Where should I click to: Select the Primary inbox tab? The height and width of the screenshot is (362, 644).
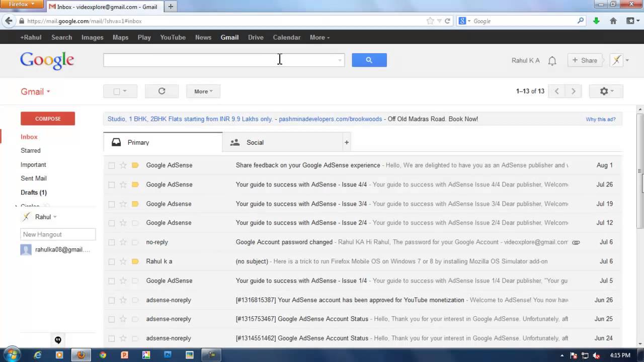coord(163,142)
